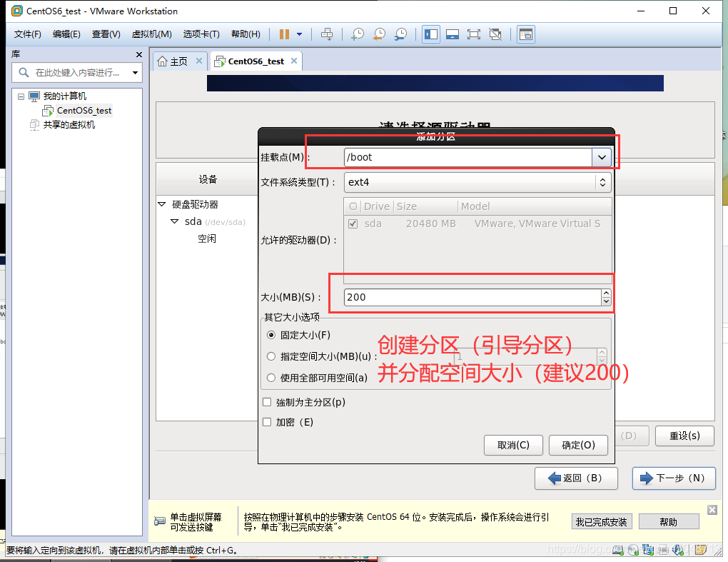Open the 查看(V) menu
The width and height of the screenshot is (728, 562).
click(x=106, y=34)
